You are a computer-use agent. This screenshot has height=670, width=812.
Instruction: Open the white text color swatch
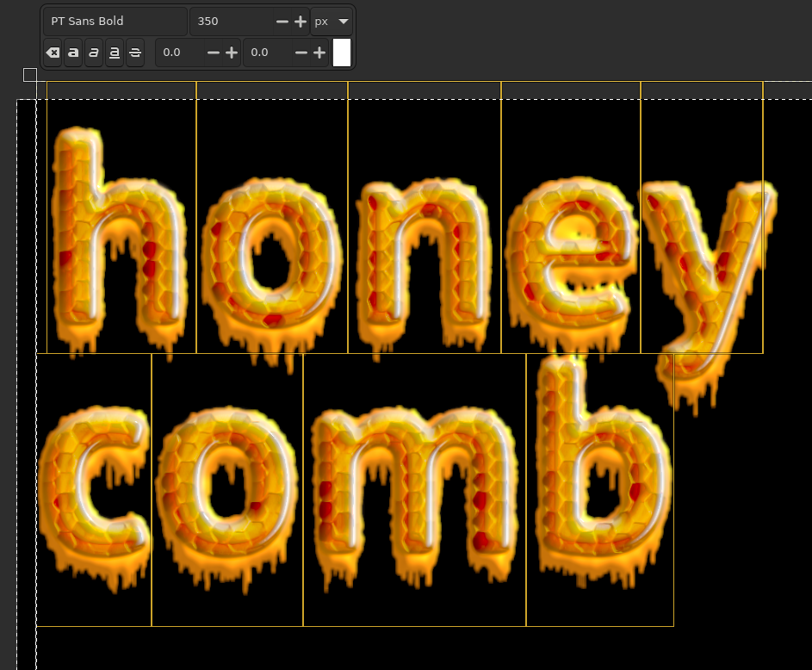(x=342, y=53)
